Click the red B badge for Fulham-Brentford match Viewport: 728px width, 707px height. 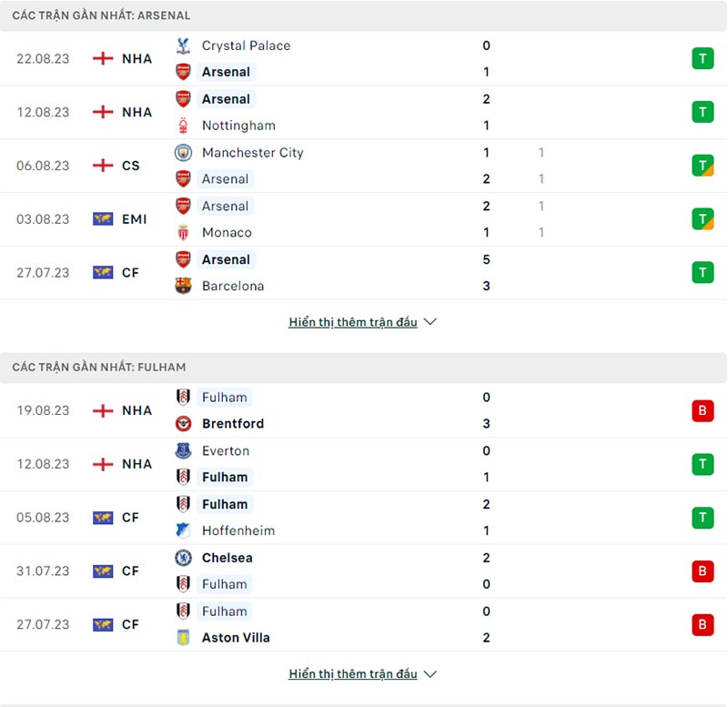702,410
